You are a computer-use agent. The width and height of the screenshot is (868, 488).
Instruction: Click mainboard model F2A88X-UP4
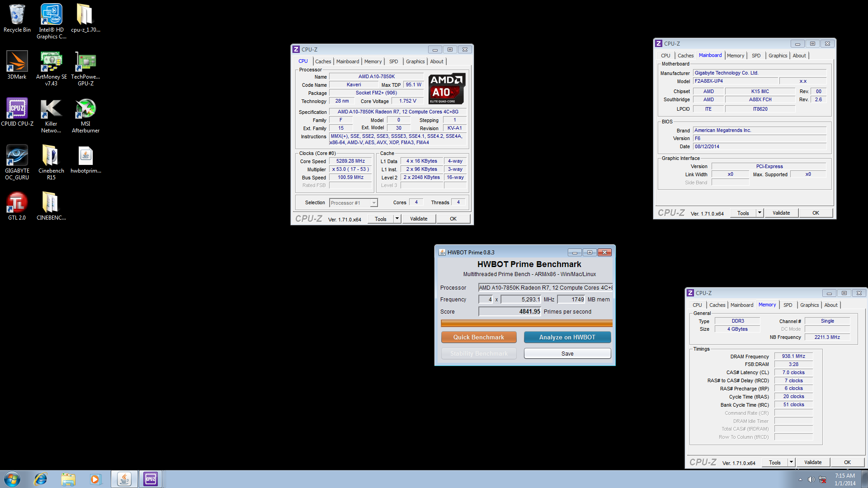(x=736, y=81)
